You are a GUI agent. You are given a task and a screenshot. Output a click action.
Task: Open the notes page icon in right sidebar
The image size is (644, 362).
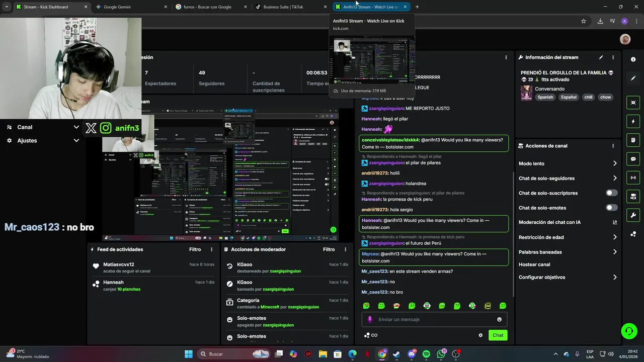pyautogui.click(x=633, y=140)
